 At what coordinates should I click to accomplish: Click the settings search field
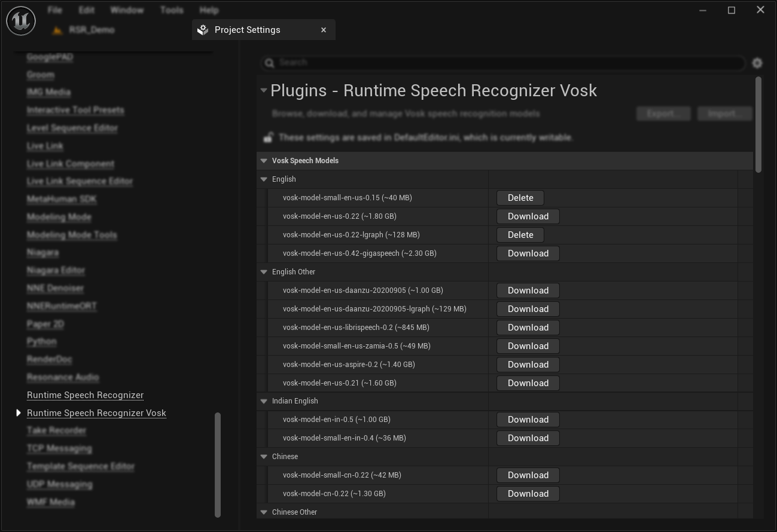(x=504, y=63)
